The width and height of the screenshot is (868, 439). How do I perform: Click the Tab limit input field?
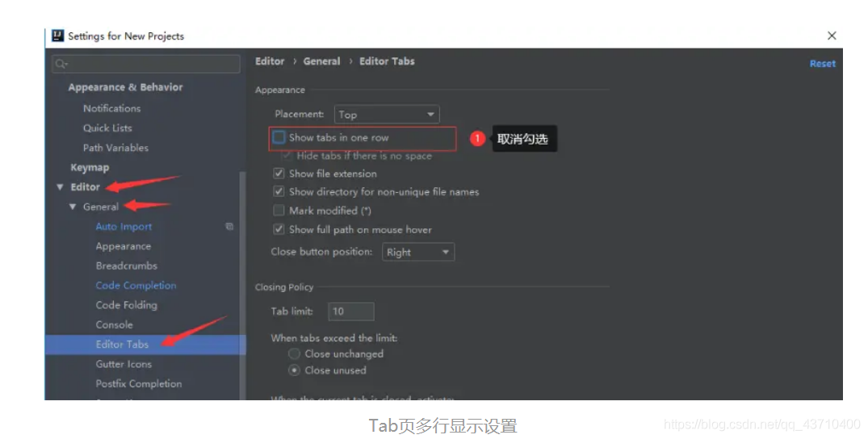351,311
